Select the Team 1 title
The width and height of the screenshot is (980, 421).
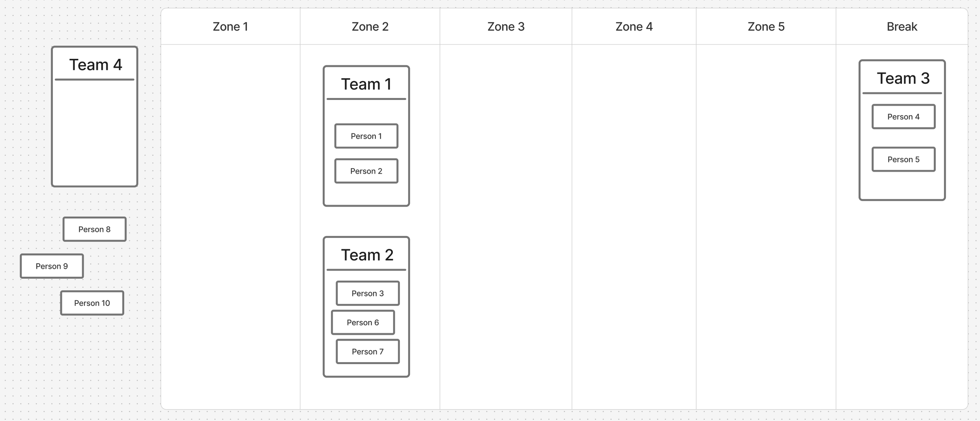click(366, 84)
